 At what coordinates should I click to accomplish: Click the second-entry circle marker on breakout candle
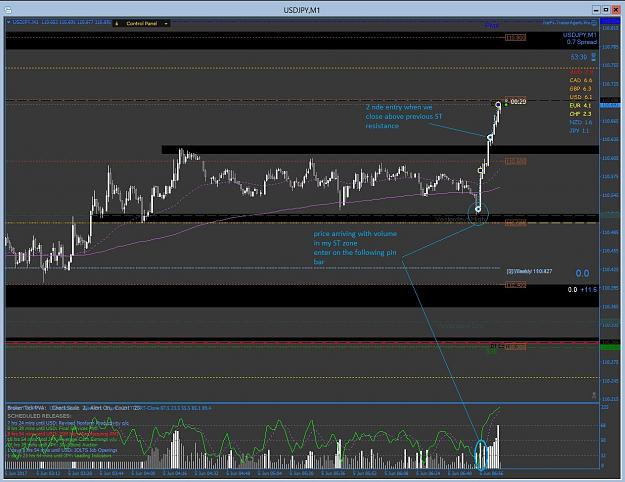(490, 138)
